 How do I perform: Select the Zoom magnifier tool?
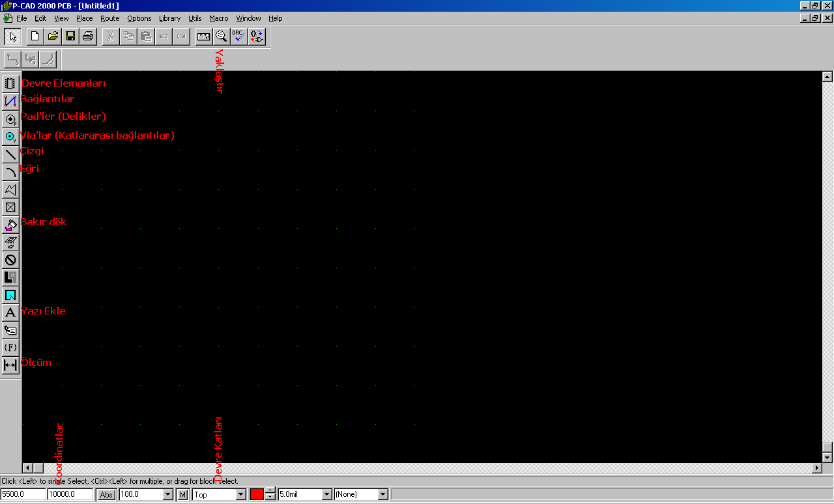tap(222, 36)
